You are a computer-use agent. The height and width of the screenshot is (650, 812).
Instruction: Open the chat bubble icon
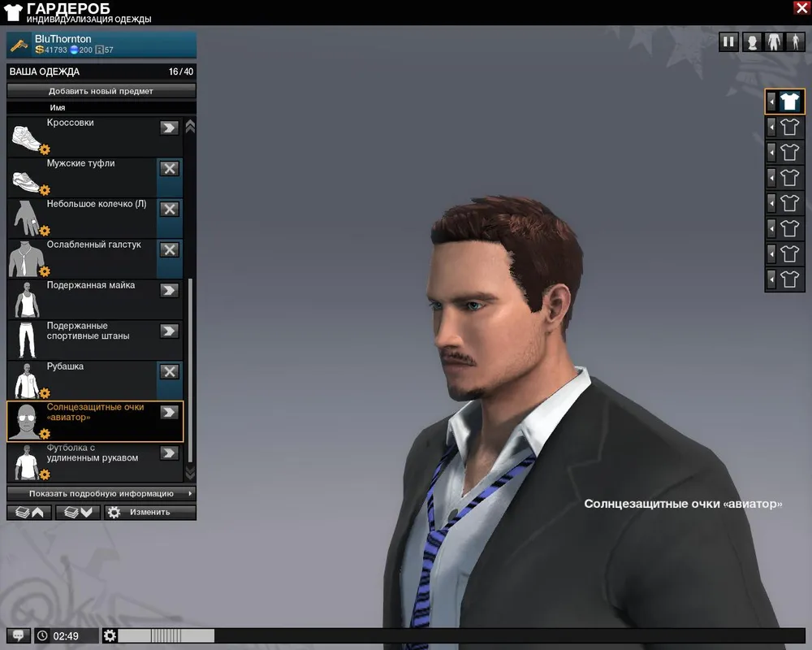[18, 635]
